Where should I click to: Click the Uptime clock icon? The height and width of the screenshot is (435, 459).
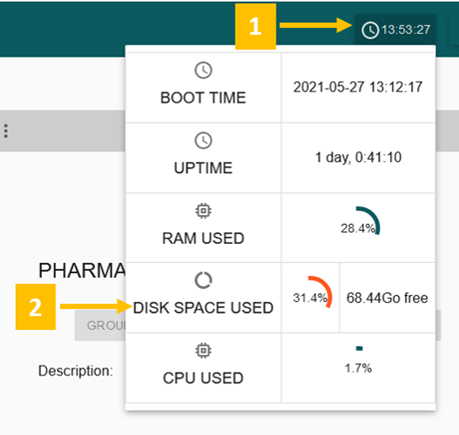pos(203,140)
